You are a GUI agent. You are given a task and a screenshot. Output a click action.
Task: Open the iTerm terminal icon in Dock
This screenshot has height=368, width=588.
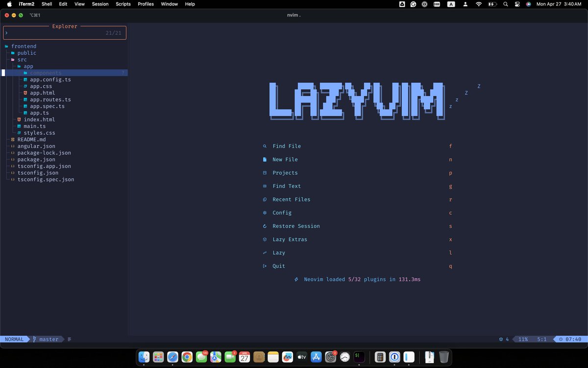tap(359, 357)
